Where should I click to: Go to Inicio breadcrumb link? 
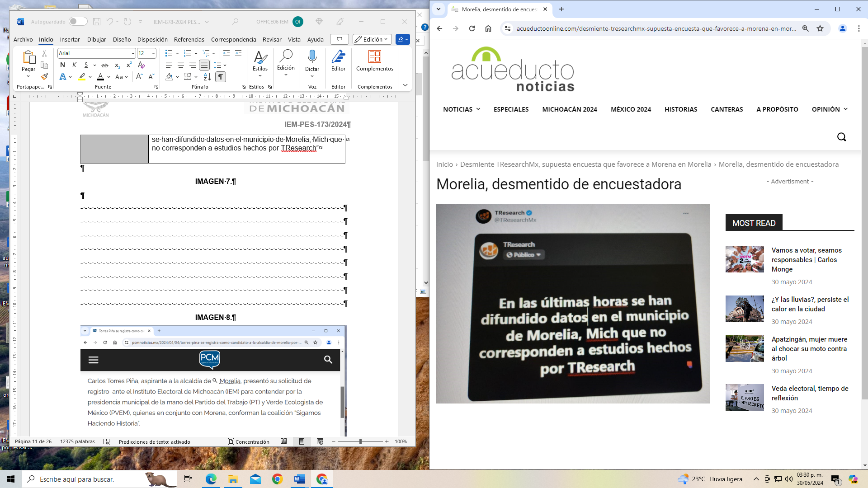(444, 164)
